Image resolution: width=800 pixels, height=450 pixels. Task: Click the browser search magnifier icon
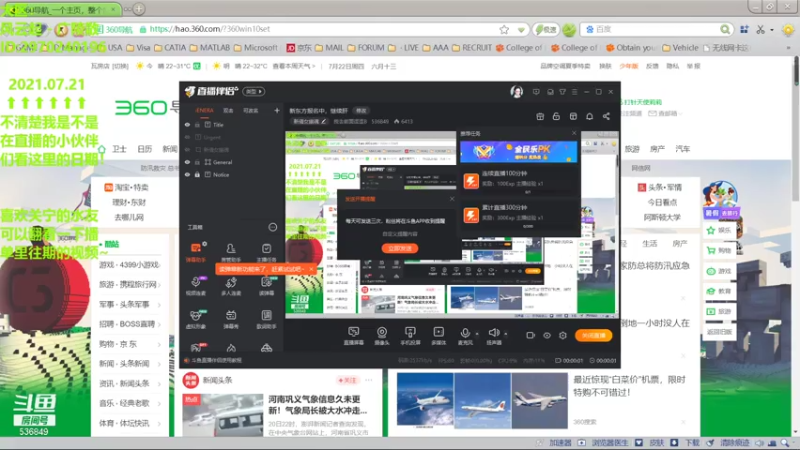725,30
